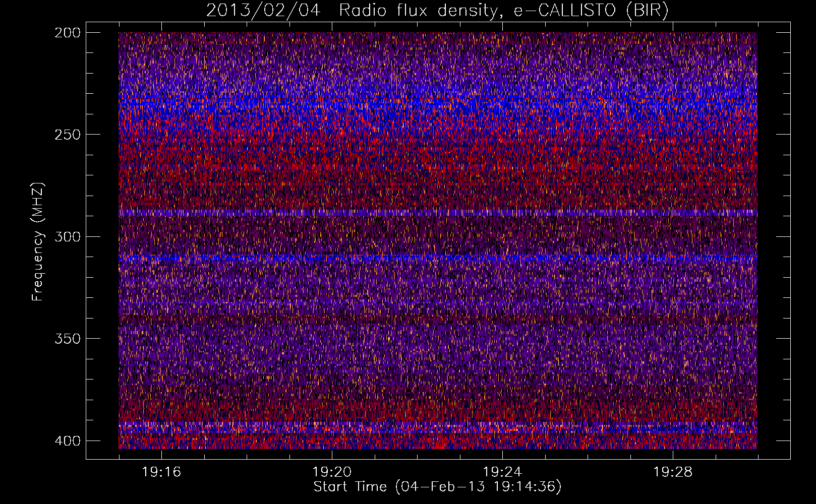Viewport: 816px width, 504px height.
Task: Select the 19:16 time tick label
Action: pos(161,472)
